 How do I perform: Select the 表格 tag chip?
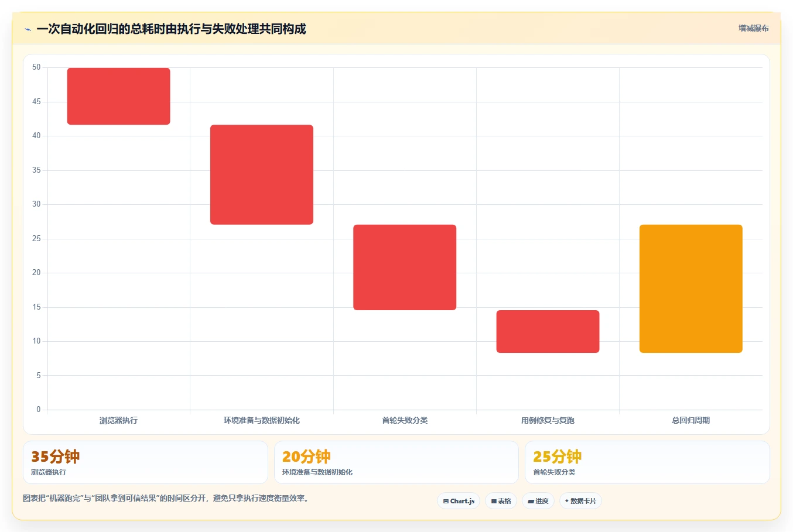501,501
